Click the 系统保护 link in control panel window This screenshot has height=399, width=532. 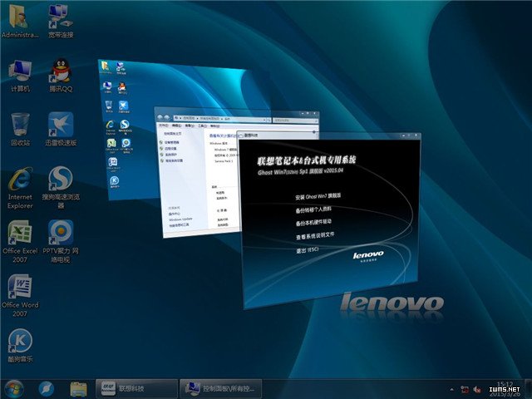(170, 155)
